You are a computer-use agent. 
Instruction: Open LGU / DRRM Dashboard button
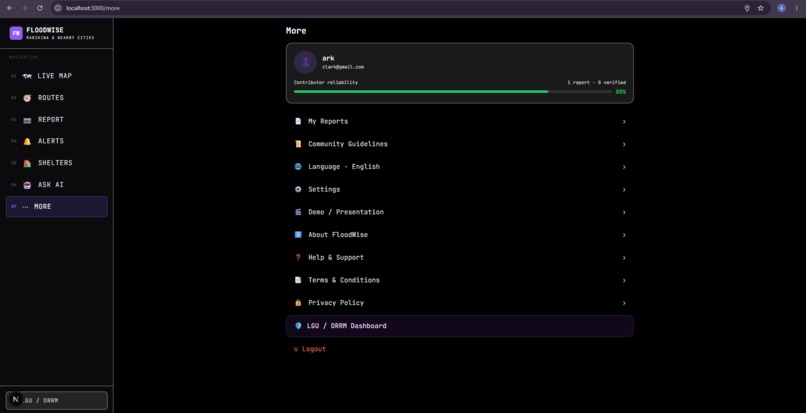[x=460, y=326]
